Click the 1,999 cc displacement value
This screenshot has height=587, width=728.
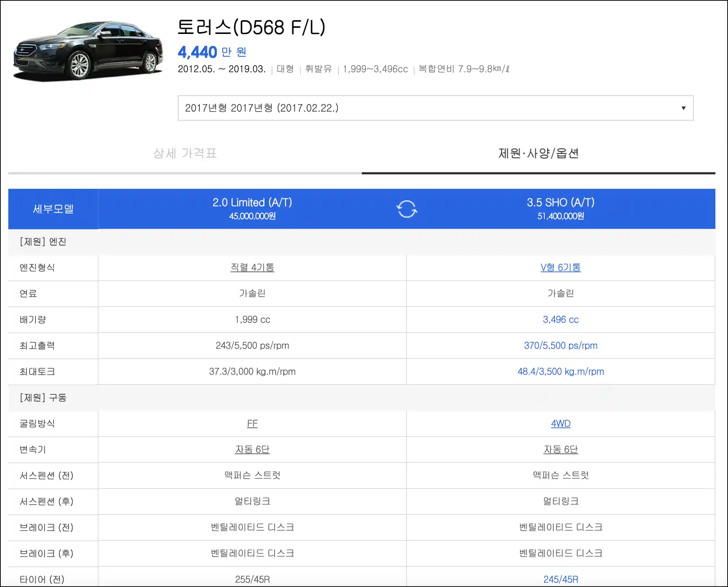click(252, 319)
